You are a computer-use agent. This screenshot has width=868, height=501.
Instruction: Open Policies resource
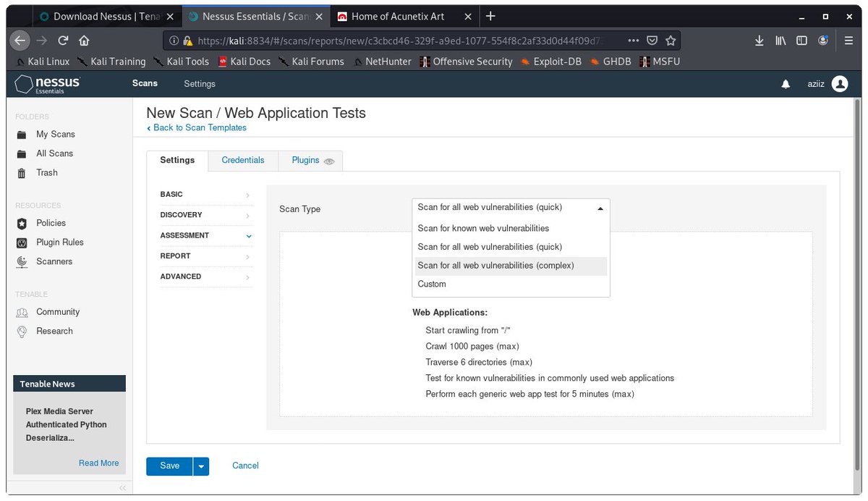[x=51, y=223]
